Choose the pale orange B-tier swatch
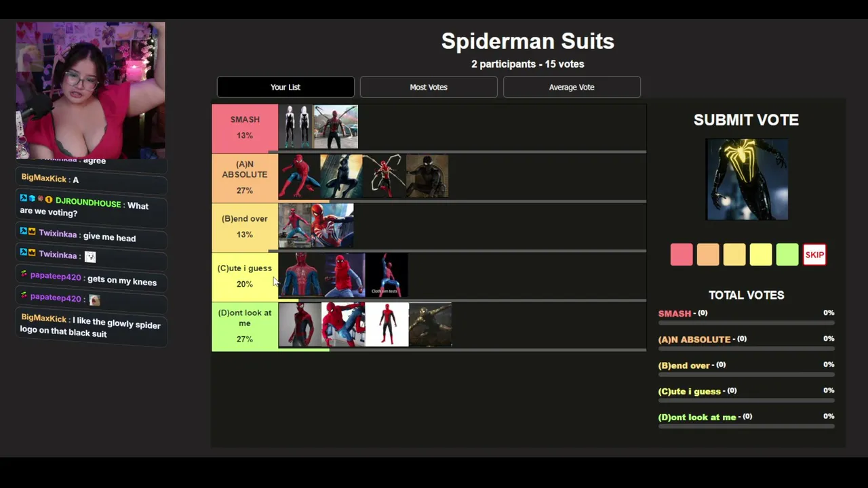 (734, 255)
